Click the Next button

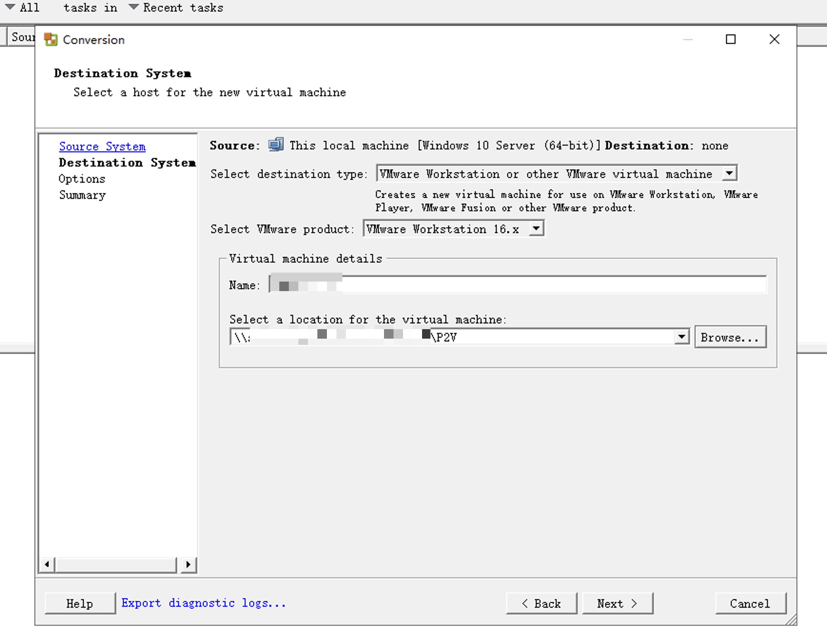pos(617,604)
